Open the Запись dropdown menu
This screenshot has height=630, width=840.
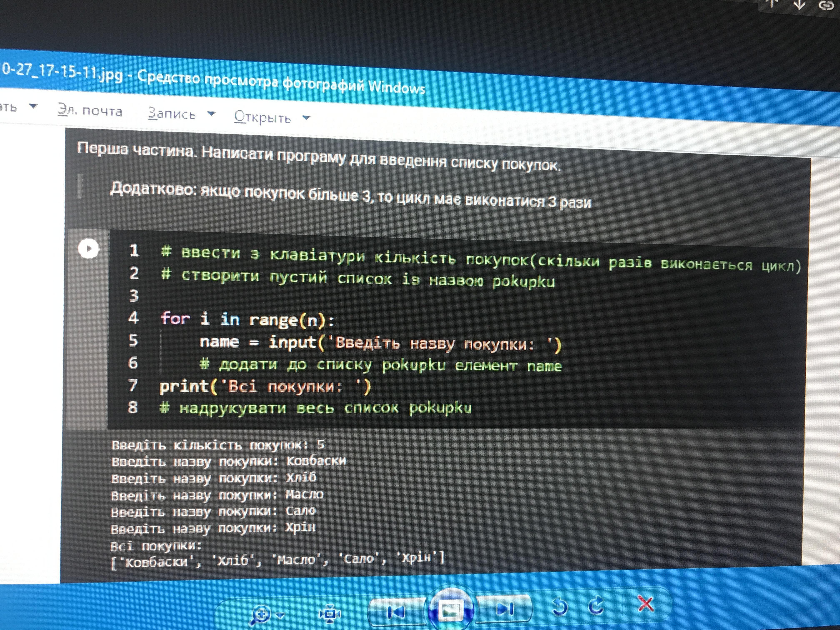[x=181, y=114]
